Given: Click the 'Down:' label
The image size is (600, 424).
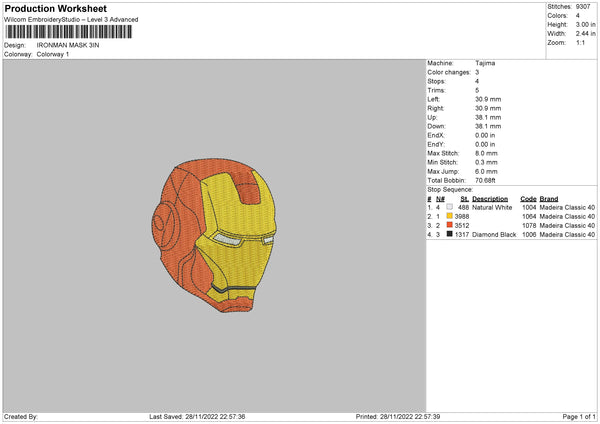Looking at the screenshot, I should tap(436, 126).
